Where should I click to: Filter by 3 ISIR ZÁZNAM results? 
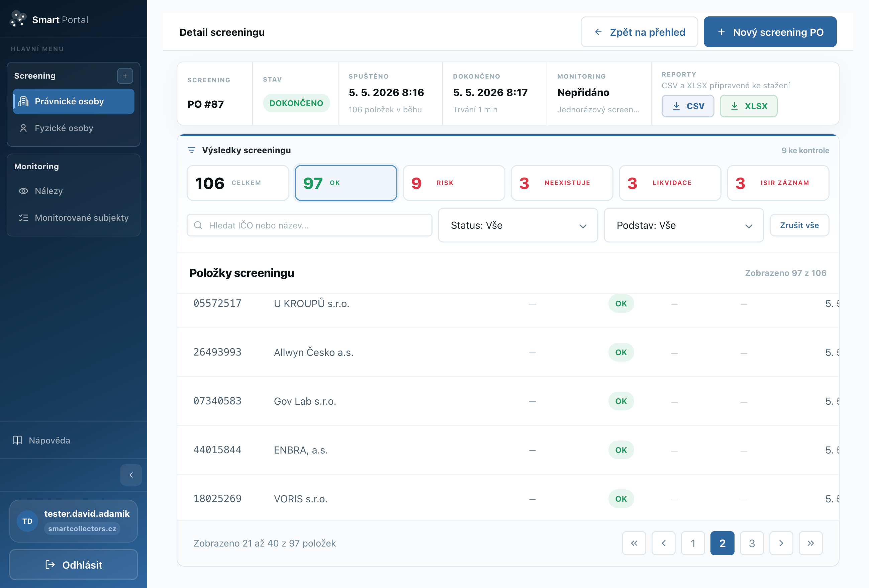pyautogui.click(x=778, y=183)
